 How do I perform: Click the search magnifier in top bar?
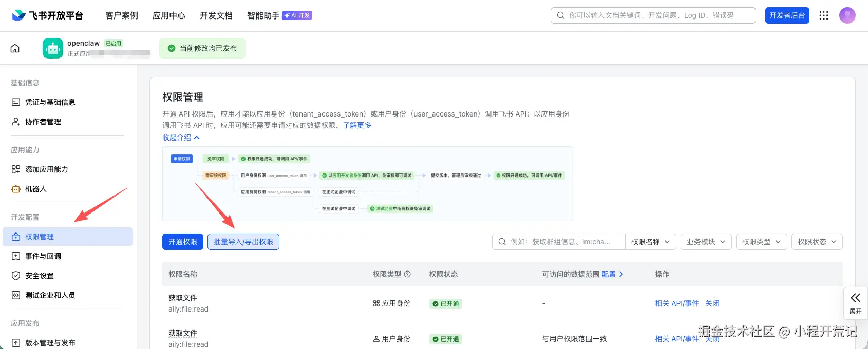pos(560,15)
